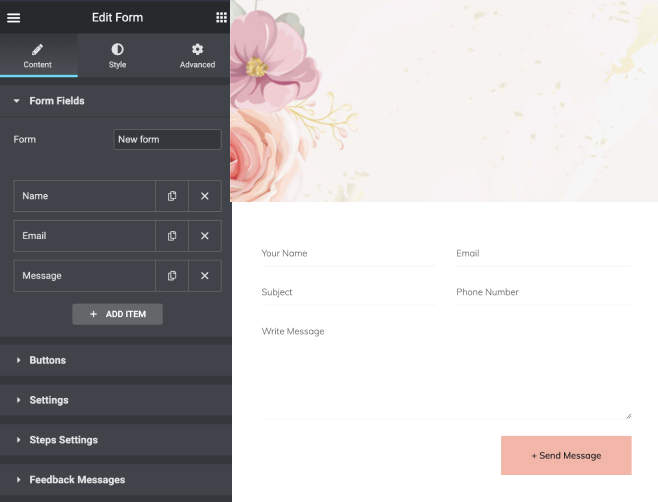Expand the Steps Settings section
The height and width of the screenshot is (502, 658).
[x=63, y=440]
